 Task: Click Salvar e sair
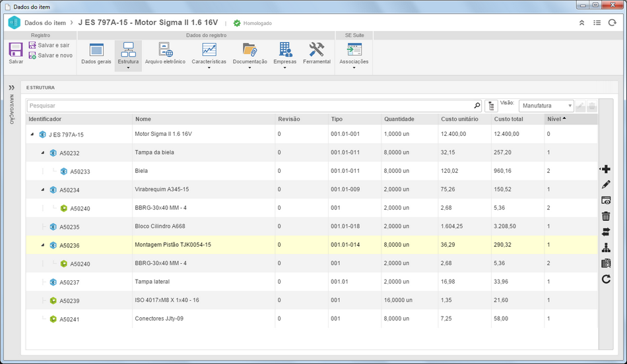[x=49, y=45]
